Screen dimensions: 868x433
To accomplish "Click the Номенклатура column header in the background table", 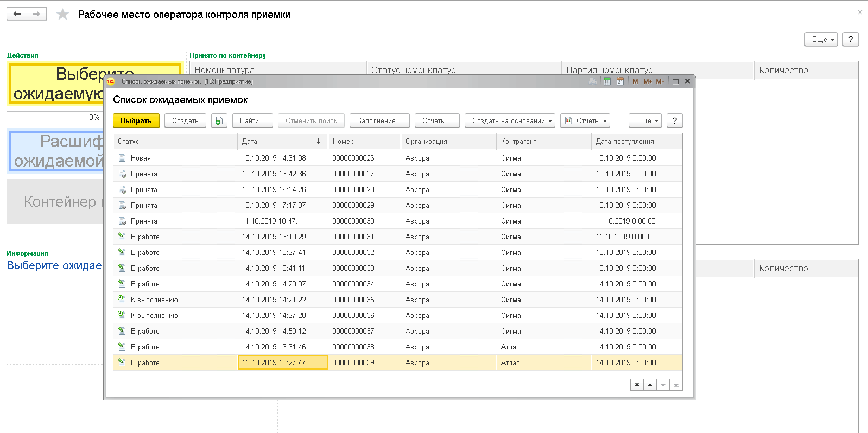I will 278,70.
